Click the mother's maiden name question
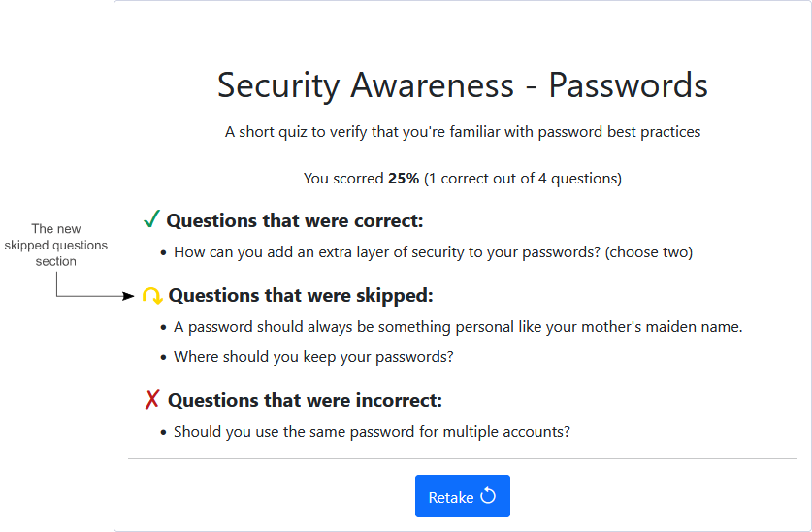Viewport: 812px width, 532px height. pos(458,327)
